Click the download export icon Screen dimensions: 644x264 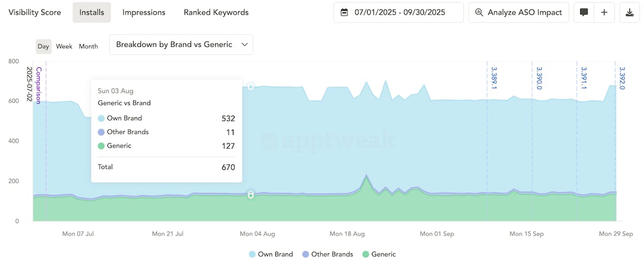pos(629,12)
